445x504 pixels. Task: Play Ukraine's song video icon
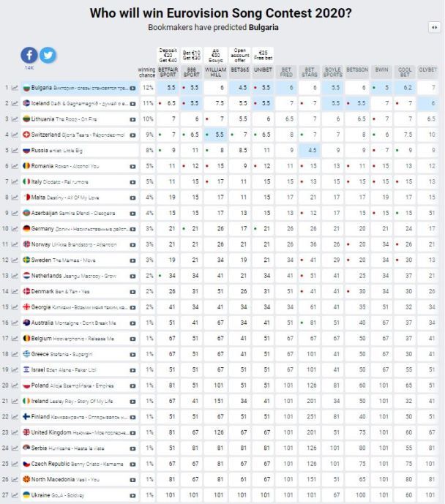tap(132, 495)
